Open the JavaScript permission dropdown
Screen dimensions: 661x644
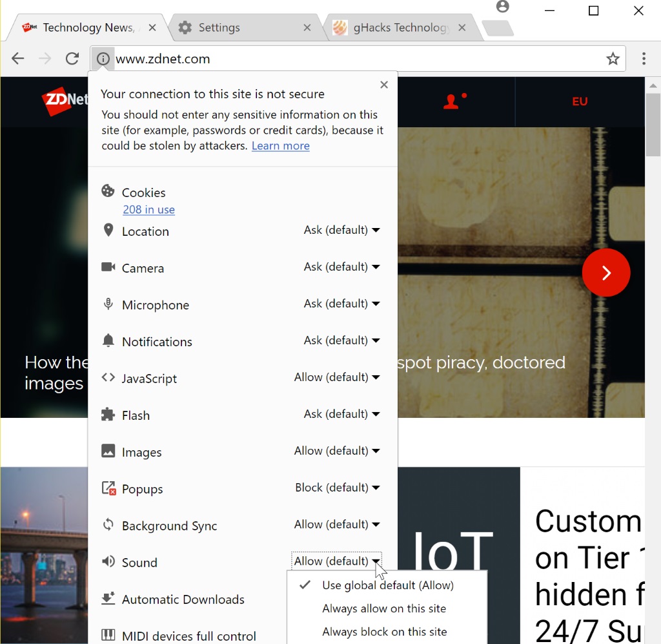(x=337, y=377)
